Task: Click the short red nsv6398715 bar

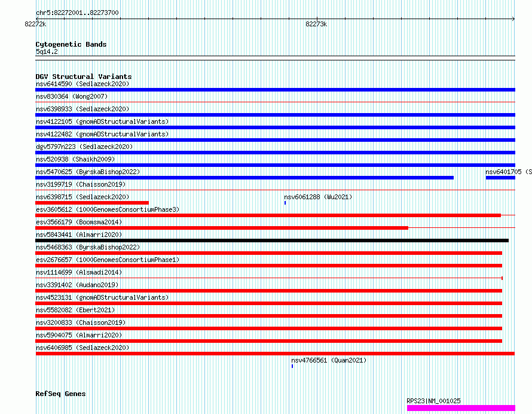Action: 92,203
